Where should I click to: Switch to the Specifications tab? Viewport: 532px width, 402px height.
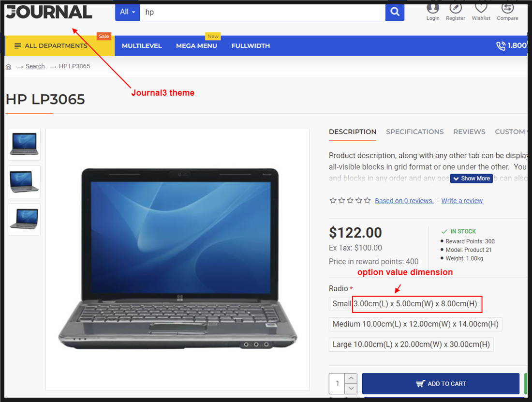point(414,132)
